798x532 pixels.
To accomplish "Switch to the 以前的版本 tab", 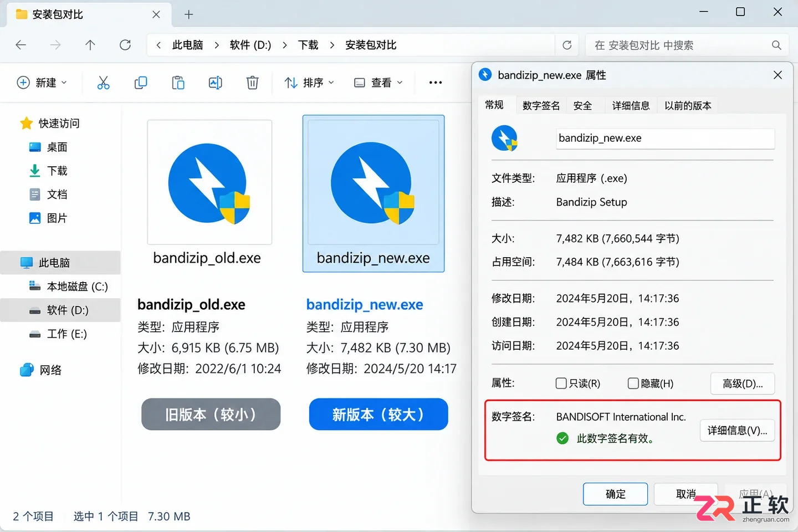I will (688, 105).
